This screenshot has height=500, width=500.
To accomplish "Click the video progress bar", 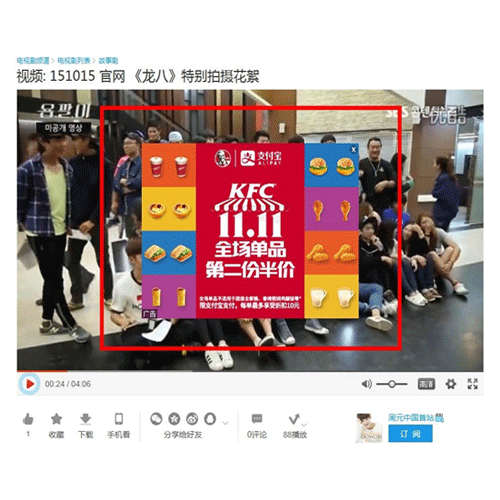I will [x=250, y=371].
